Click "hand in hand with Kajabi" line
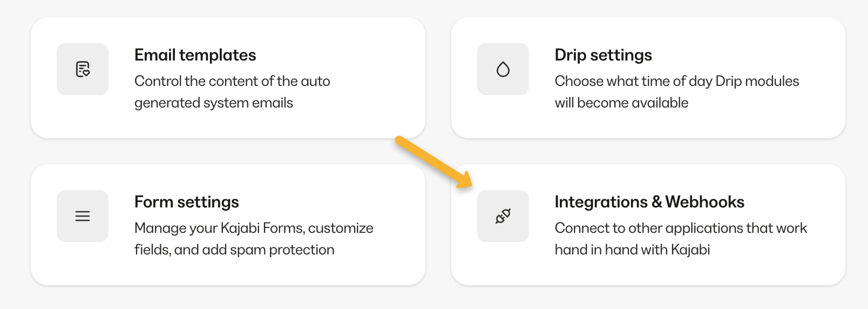The height and width of the screenshot is (309, 868). click(632, 250)
